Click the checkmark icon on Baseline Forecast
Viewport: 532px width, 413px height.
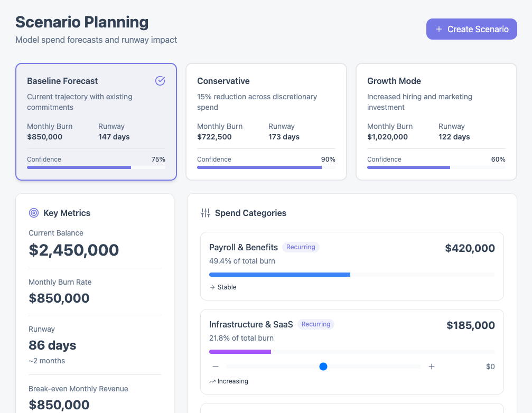(x=160, y=81)
